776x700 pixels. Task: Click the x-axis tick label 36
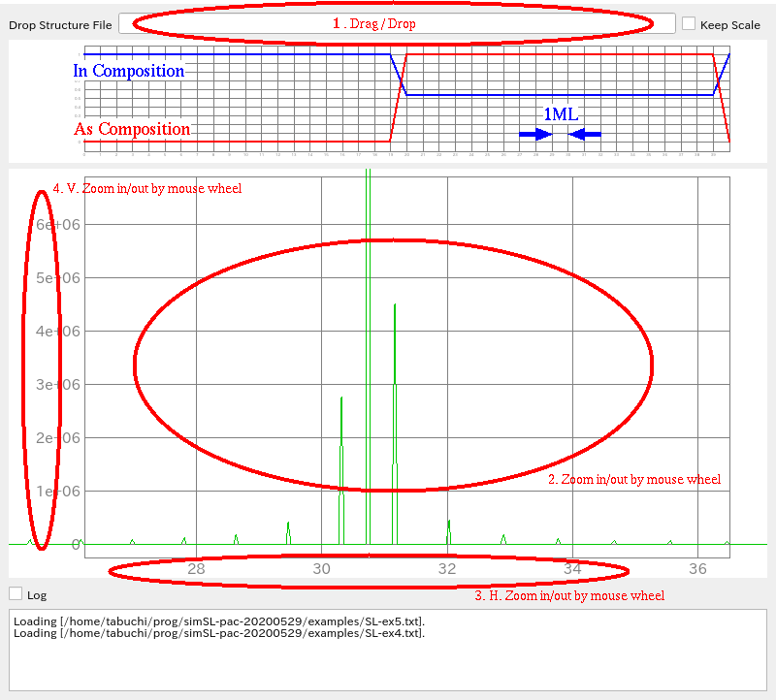697,568
